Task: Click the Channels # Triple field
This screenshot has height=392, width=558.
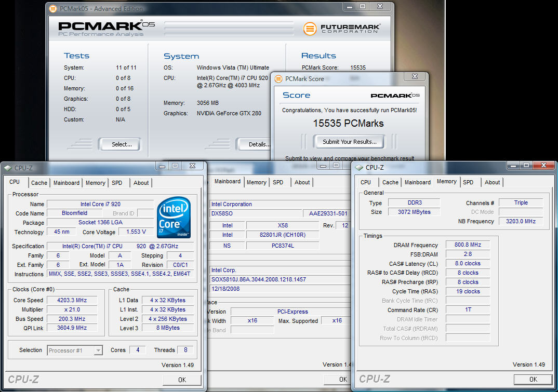Action: (521, 203)
